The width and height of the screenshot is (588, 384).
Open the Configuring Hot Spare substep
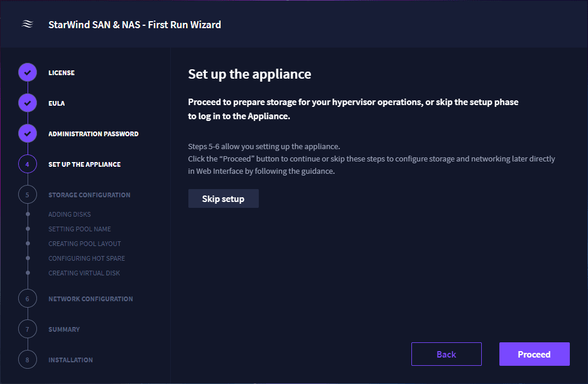86,258
